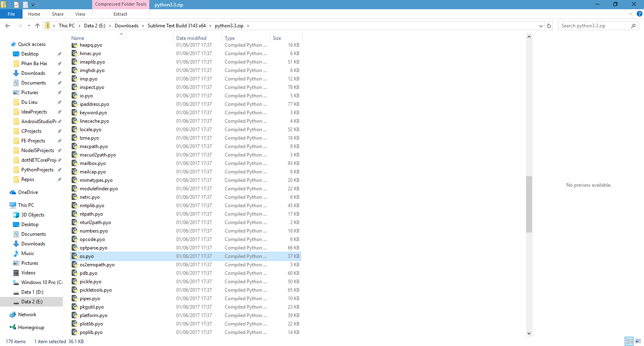Select the pdb.pyo file name
Image resolution: width=644 pixels, height=346 pixels.
point(89,273)
